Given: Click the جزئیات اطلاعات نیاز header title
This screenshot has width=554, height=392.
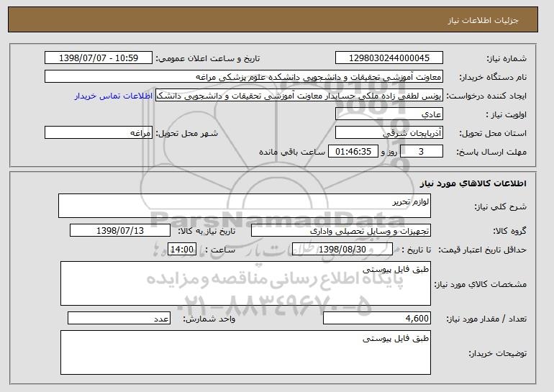Looking at the screenshot, I should click(x=483, y=20).
